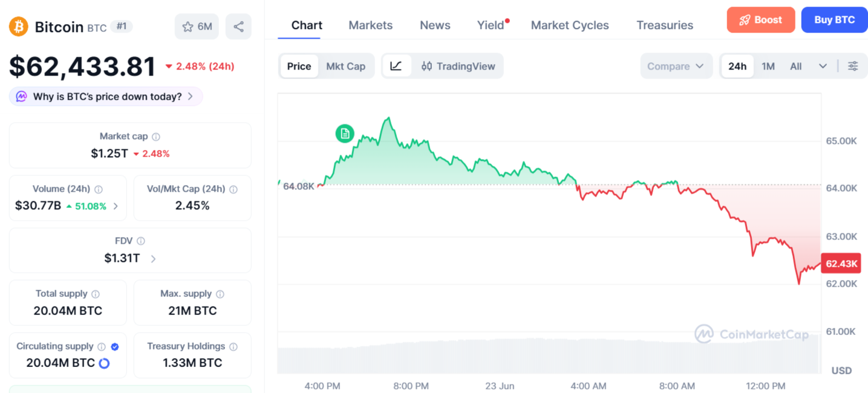
Task: Add Bitcoin to watchlist with star button
Action: pyautogui.click(x=197, y=27)
